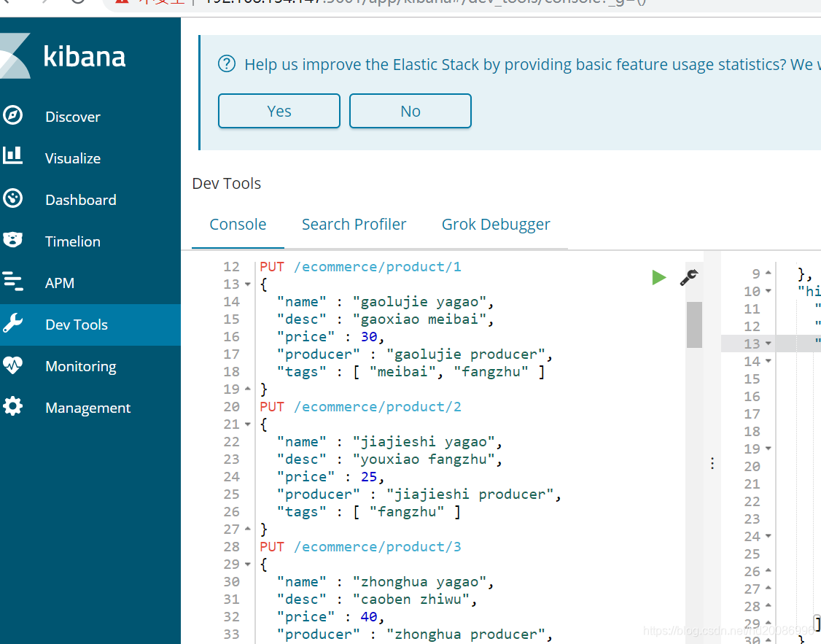The width and height of the screenshot is (821, 644).
Task: Click price value 30
Action: click(x=369, y=337)
